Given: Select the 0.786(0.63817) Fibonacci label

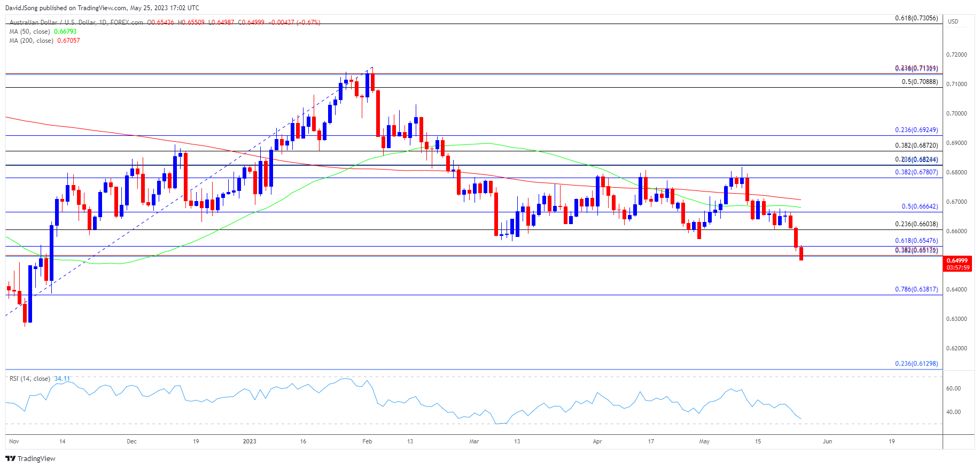Looking at the screenshot, I should (916, 289).
